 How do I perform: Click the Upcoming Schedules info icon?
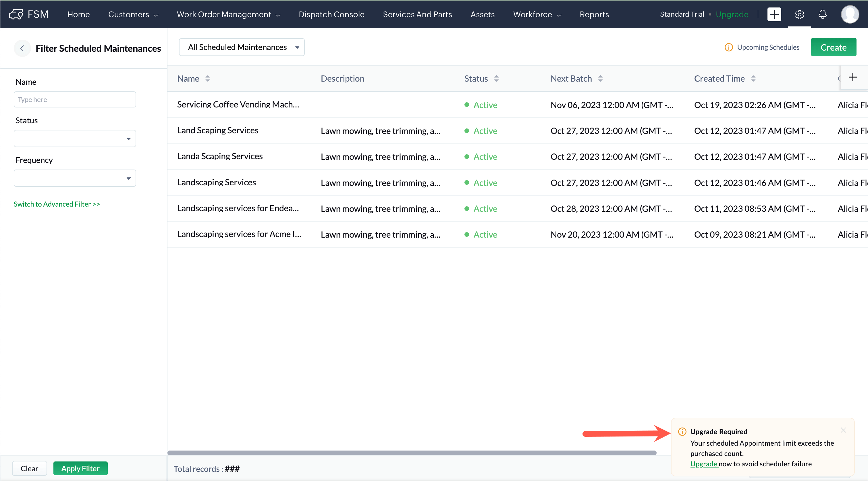point(728,47)
